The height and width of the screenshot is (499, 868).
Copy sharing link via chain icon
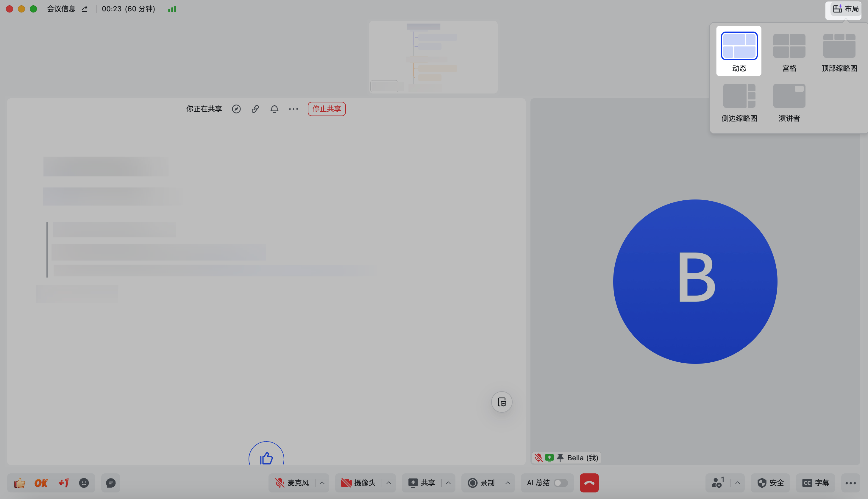point(255,109)
